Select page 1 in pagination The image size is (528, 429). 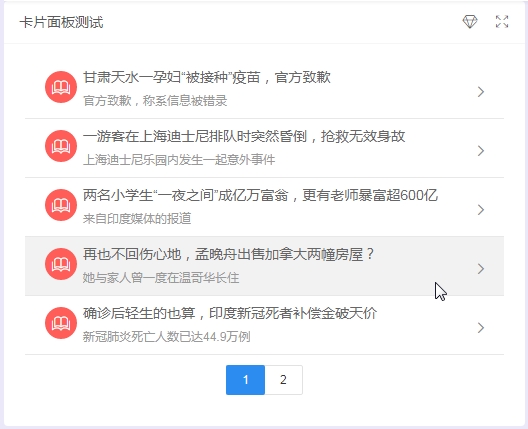click(245, 380)
